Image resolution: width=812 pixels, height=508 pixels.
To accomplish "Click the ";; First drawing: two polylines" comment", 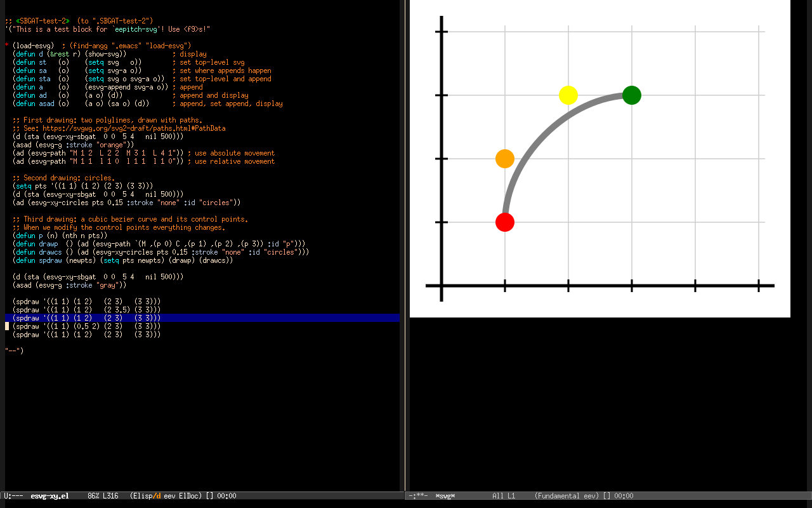I will 107,120.
